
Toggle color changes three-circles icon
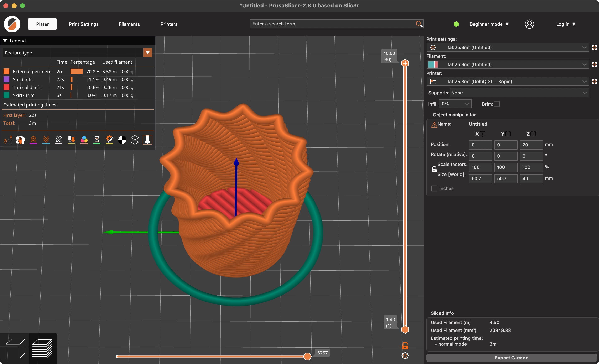[x=84, y=140]
